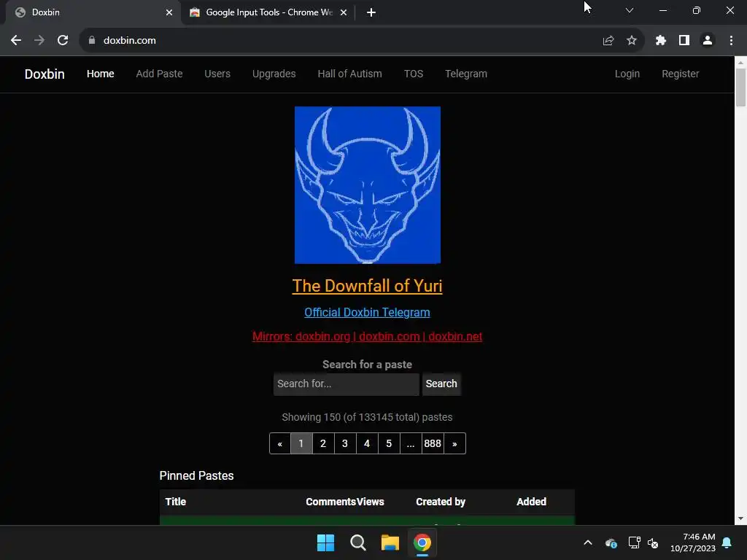This screenshot has height=560, width=747.
Task: Open the Upgrades nav item
Action: tap(274, 74)
